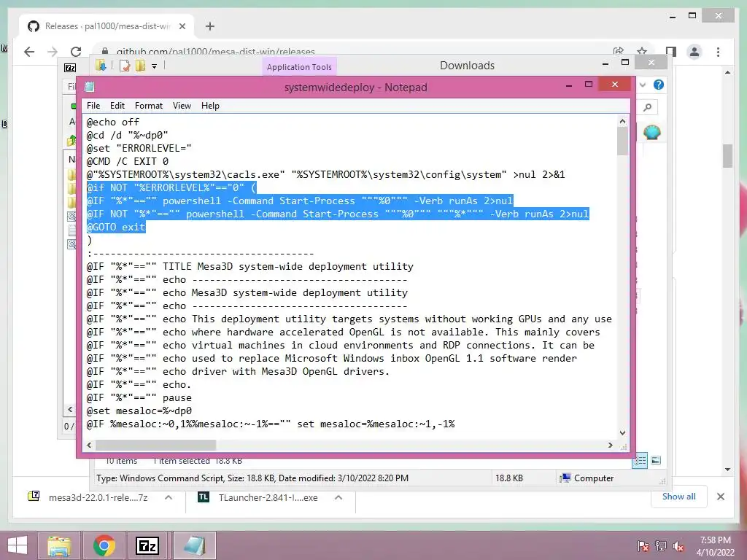Click the '@GOTO exit' line
This screenshot has height=560, width=747.
coord(116,227)
